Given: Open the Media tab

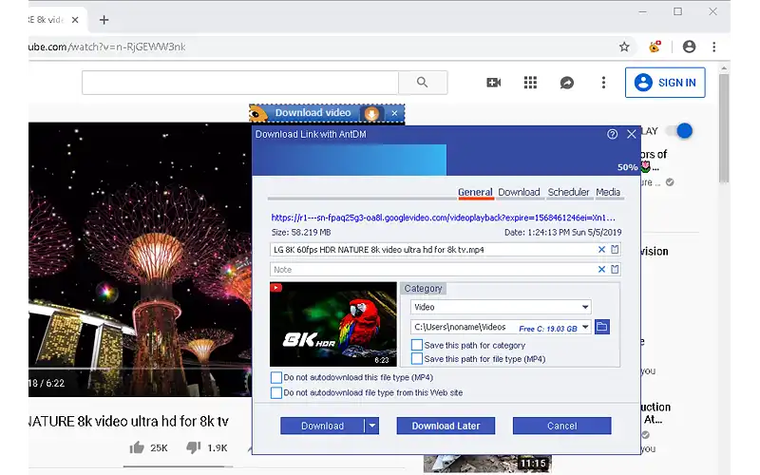Looking at the screenshot, I should pyautogui.click(x=608, y=192).
